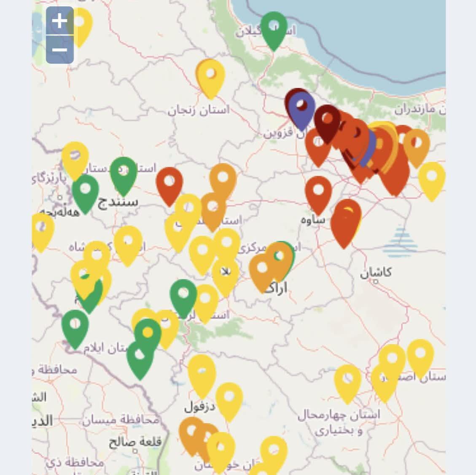Click the zoom out minus button
This screenshot has height=475, width=476.
(59, 50)
